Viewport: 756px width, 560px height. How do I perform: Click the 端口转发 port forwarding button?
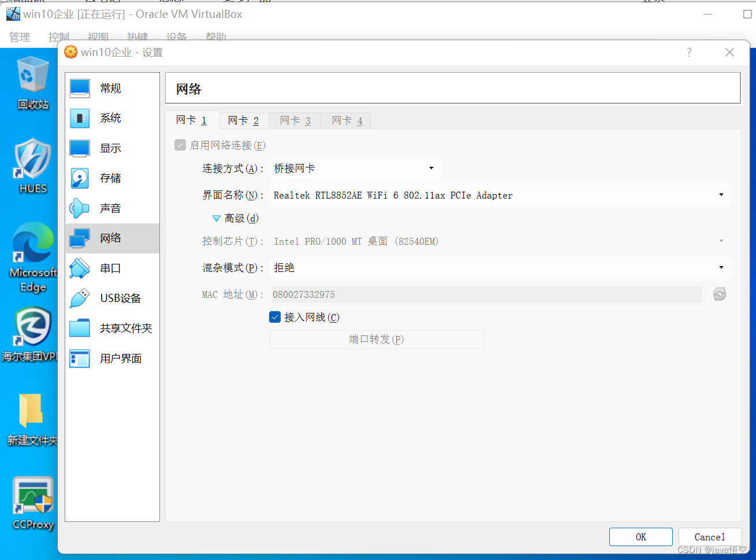(x=377, y=339)
